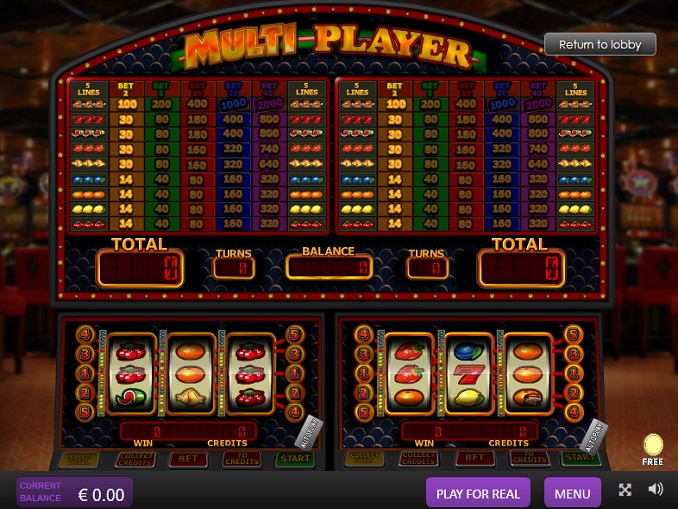Toggle AUTOPLAY tag on left machine
The image size is (678, 509).
pyautogui.click(x=309, y=432)
